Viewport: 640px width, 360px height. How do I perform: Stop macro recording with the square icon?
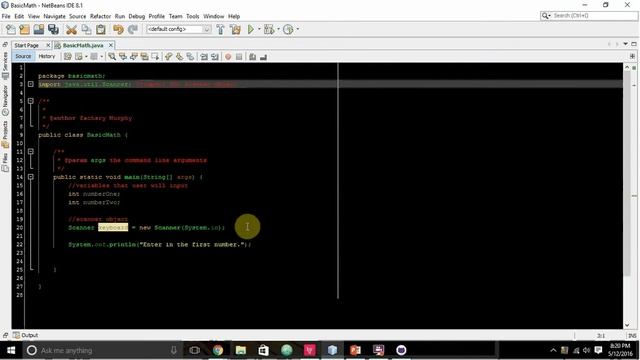(239, 57)
